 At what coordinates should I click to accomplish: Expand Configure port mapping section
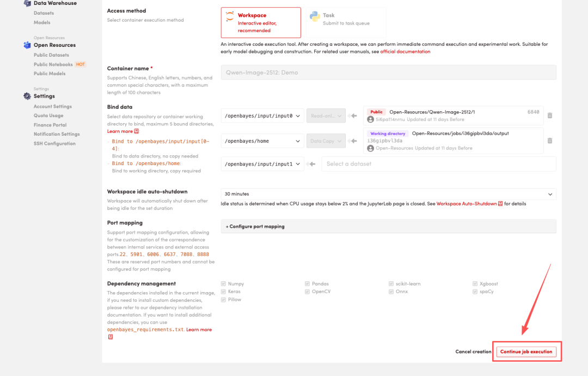pyautogui.click(x=255, y=226)
